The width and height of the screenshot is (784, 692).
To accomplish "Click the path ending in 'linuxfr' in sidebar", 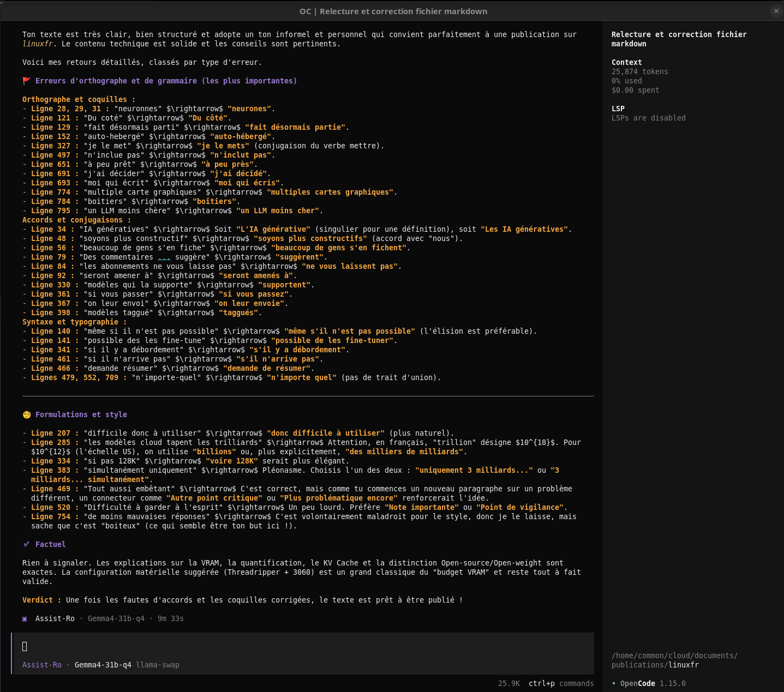I will point(675,660).
